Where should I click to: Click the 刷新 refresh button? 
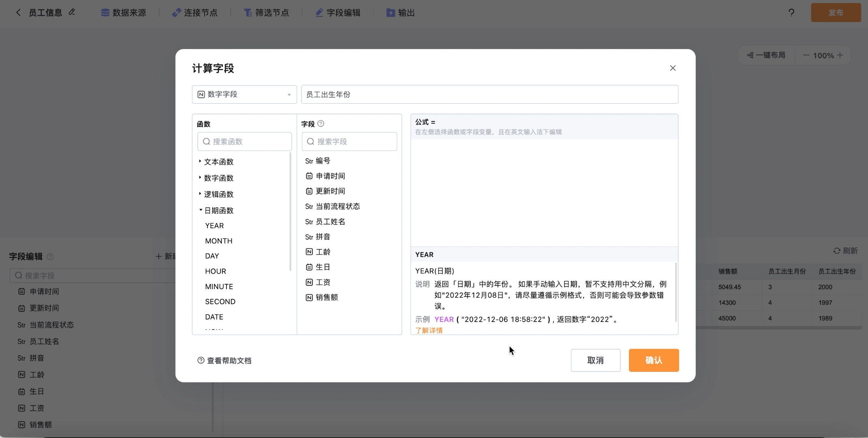click(x=845, y=251)
